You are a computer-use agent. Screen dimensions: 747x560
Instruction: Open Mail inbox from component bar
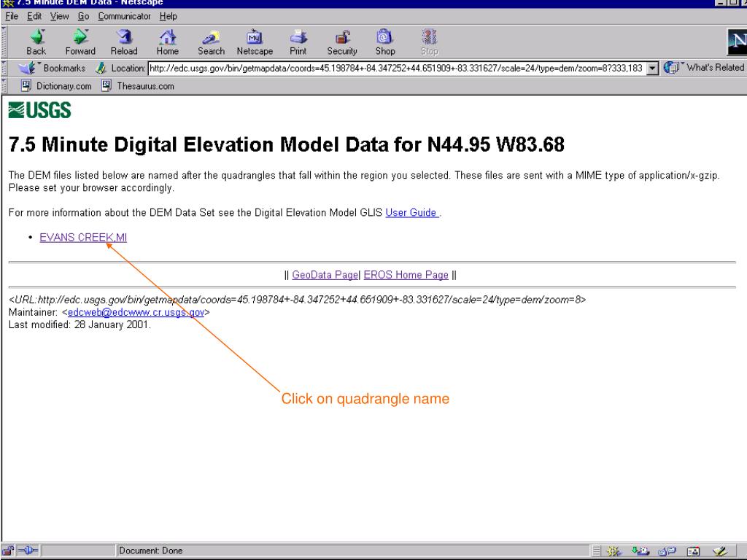tap(640, 551)
